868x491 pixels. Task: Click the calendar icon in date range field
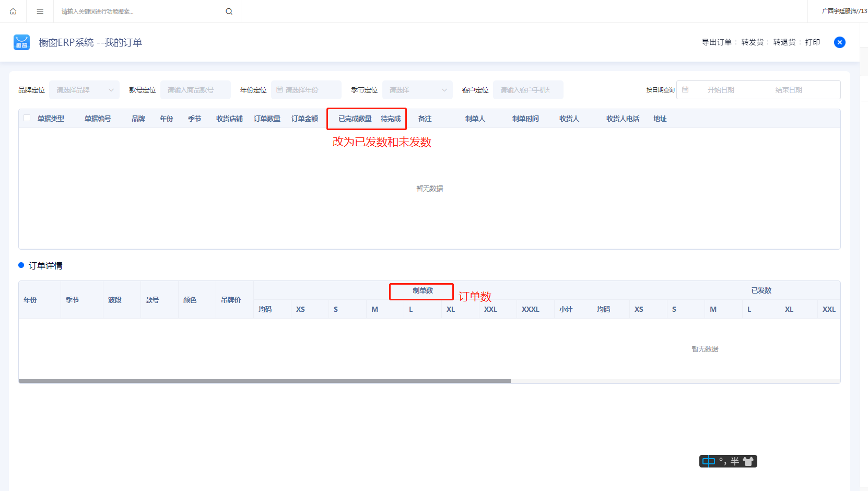coord(685,90)
